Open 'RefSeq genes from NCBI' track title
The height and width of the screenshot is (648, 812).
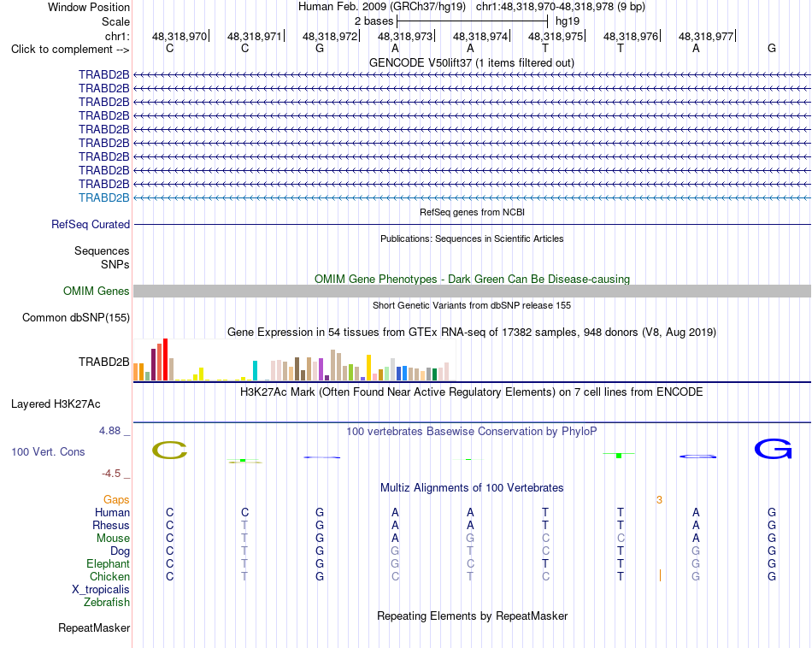pyautogui.click(x=473, y=212)
